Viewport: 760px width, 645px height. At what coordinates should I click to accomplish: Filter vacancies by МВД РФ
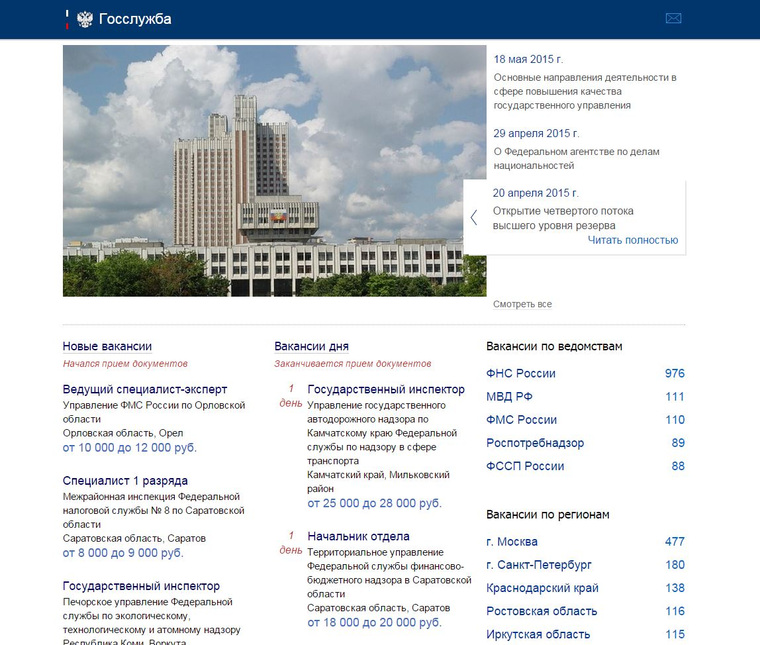click(509, 396)
